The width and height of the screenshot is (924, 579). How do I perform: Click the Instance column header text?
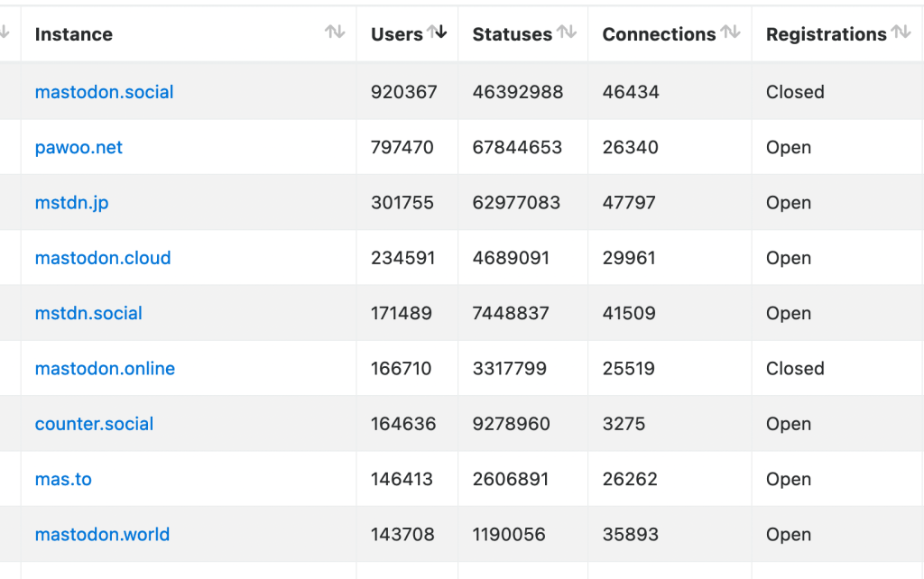74,34
